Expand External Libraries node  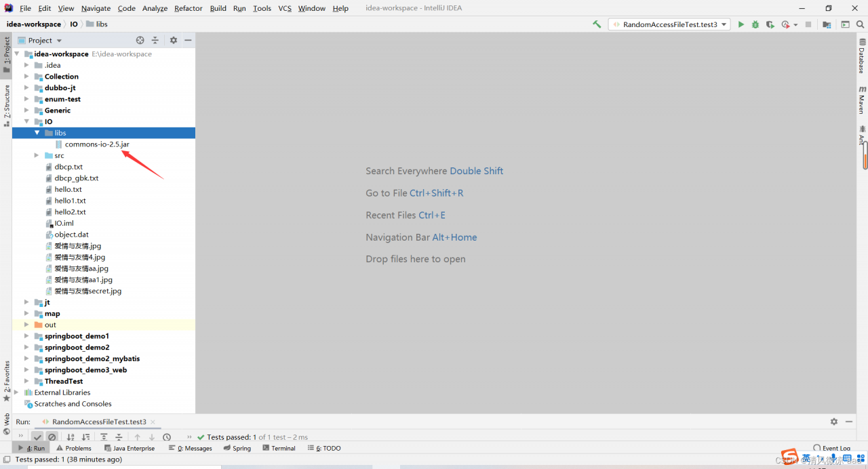point(17,392)
